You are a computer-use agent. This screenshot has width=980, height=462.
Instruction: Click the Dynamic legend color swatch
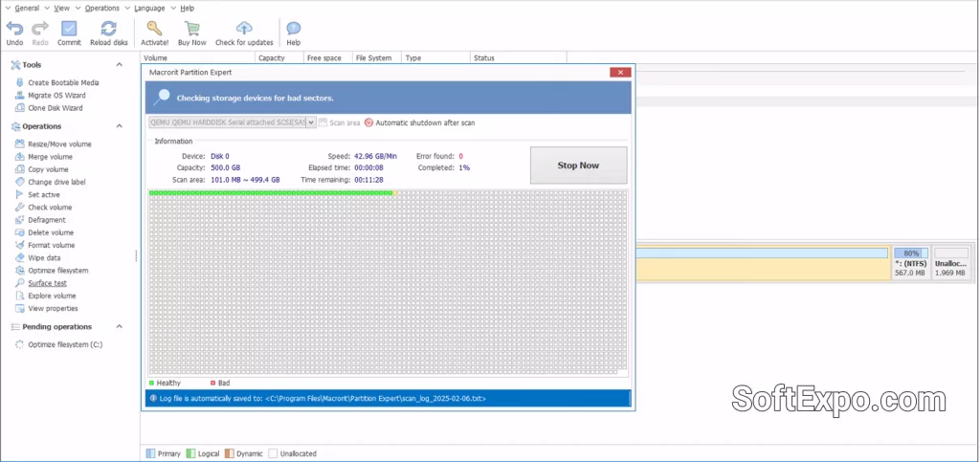click(230, 454)
